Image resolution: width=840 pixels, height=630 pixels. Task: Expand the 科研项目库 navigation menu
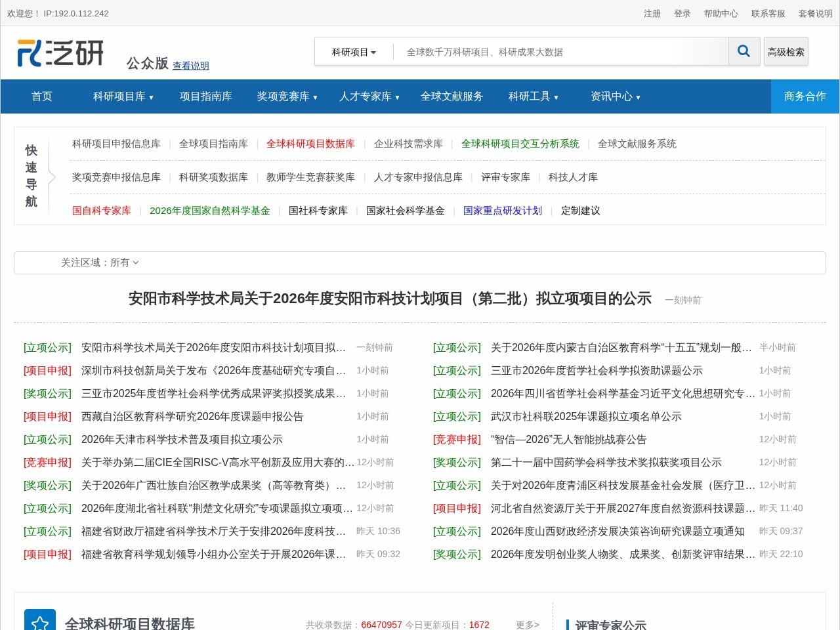[123, 96]
